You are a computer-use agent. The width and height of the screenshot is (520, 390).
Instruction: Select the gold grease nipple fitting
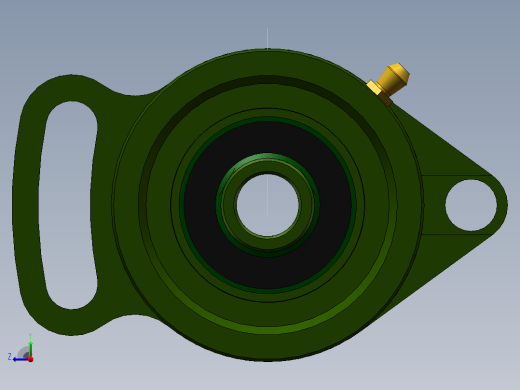tap(389, 83)
